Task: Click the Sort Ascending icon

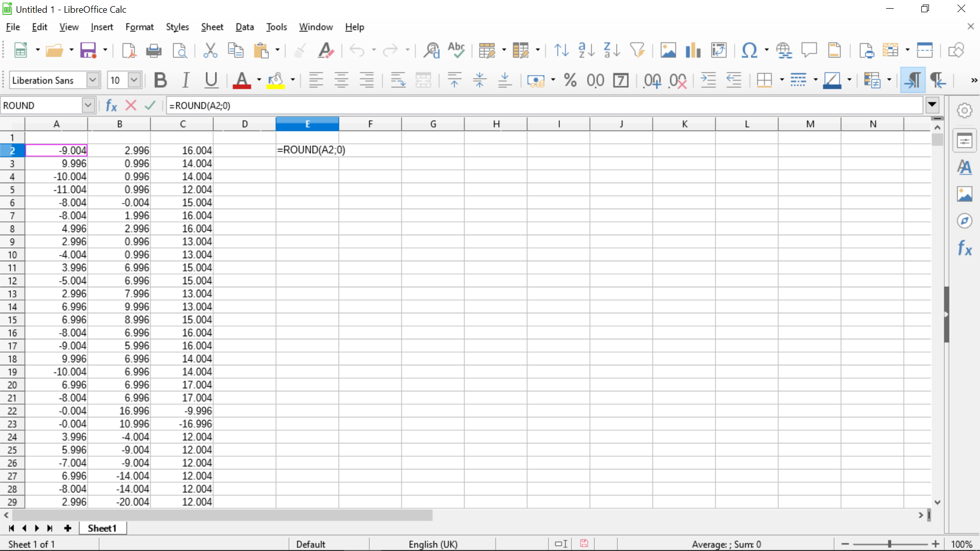Action: tap(586, 50)
